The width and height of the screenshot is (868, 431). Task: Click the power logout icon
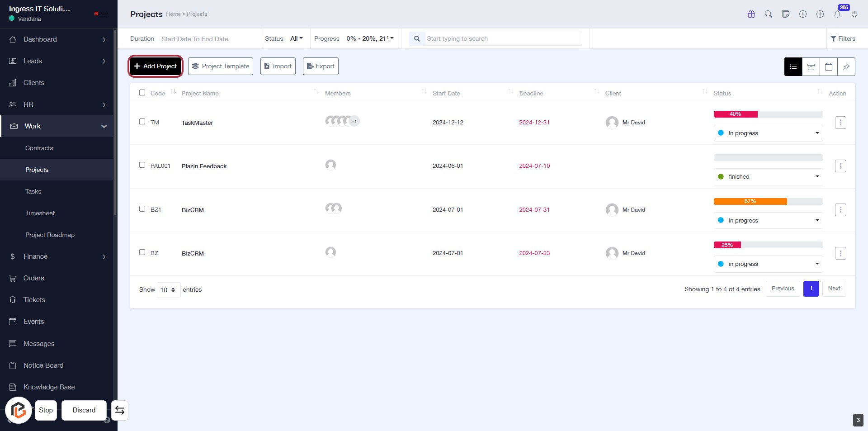point(854,14)
